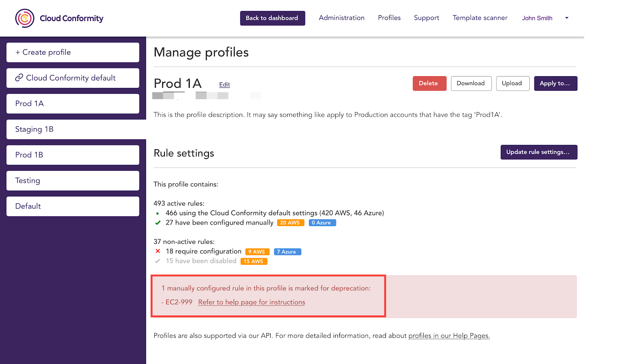This screenshot has height=364, width=625.
Task: Click the grey checkmark beside disabled rules
Action: (x=157, y=261)
